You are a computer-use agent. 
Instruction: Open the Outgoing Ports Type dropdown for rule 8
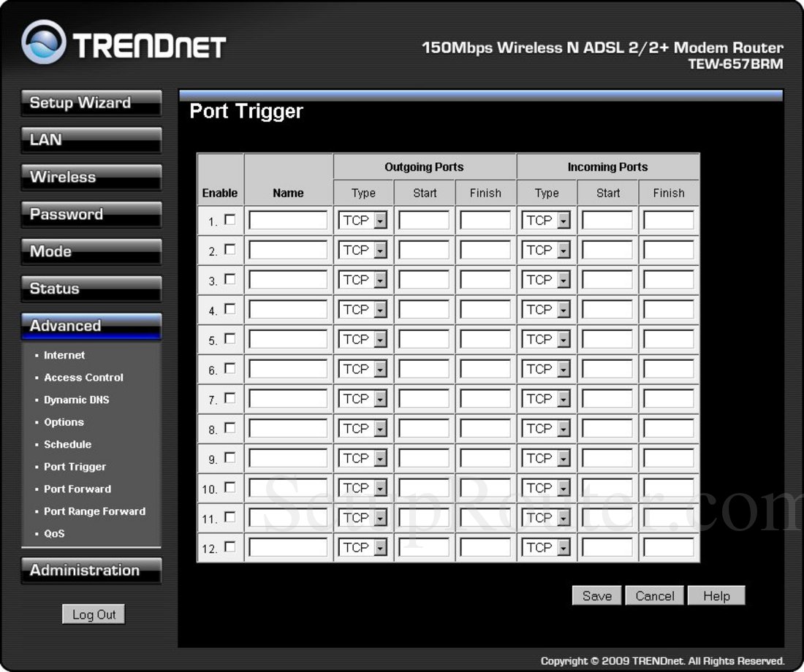(363, 428)
